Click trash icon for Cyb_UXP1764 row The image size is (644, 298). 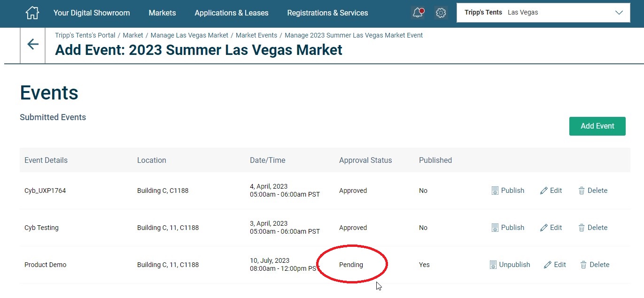[582, 191]
